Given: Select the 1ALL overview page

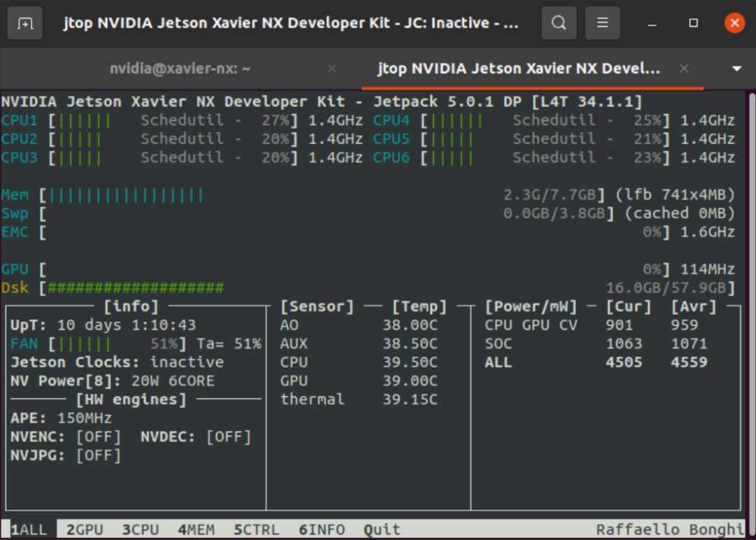Looking at the screenshot, I should [x=29, y=529].
